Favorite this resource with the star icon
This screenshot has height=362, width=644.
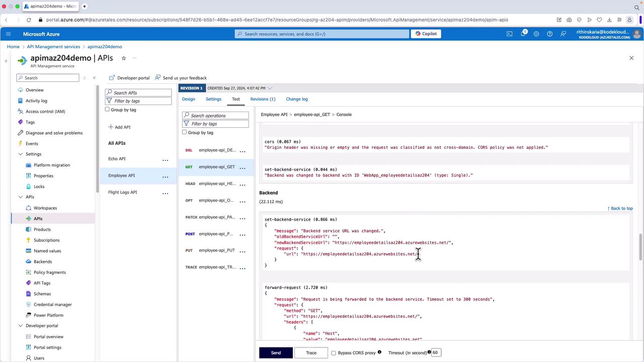[124, 58]
